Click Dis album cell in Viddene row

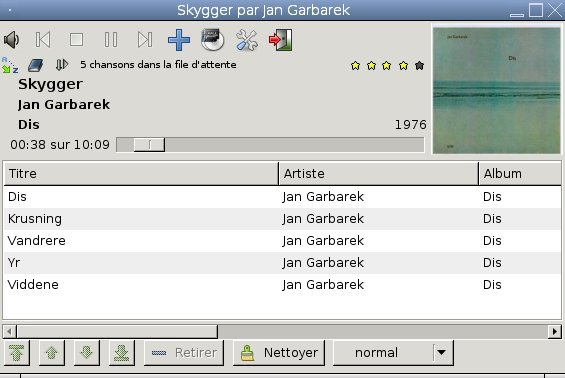click(x=492, y=285)
